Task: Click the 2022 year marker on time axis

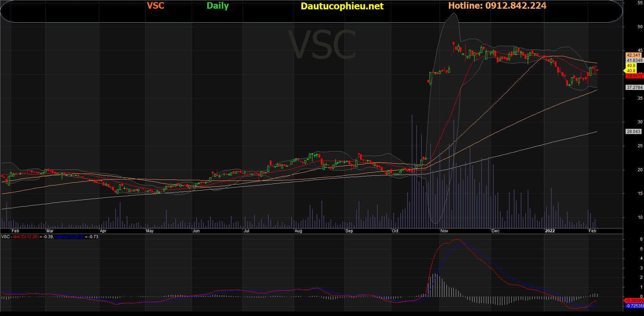Action: (x=550, y=231)
